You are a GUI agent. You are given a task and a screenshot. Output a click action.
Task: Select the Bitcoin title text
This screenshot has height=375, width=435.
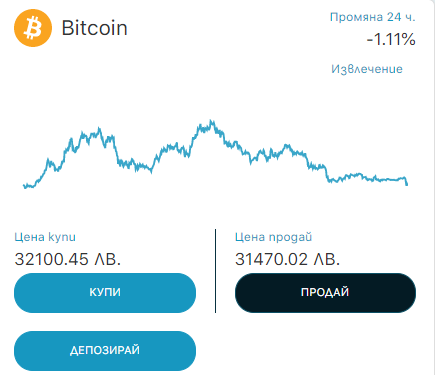(x=94, y=28)
